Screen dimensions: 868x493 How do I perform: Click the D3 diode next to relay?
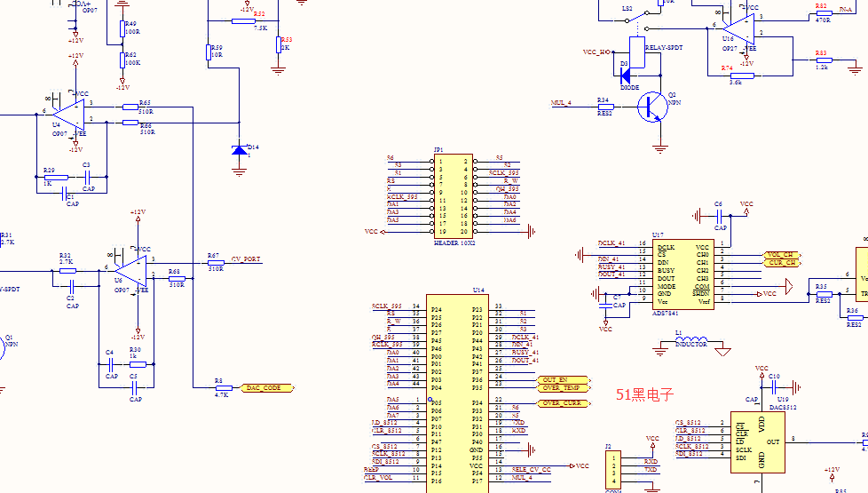point(625,76)
